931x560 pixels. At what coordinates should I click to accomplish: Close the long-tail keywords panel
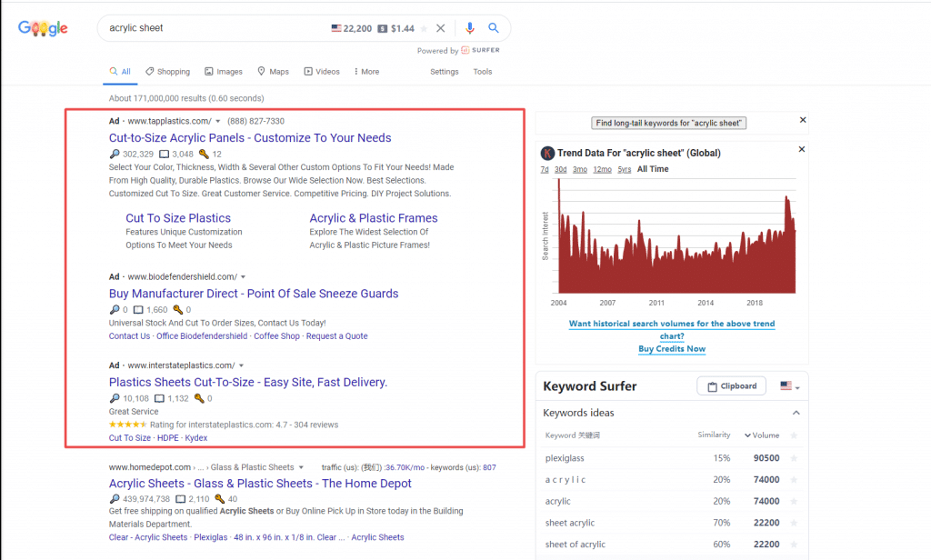pos(803,120)
